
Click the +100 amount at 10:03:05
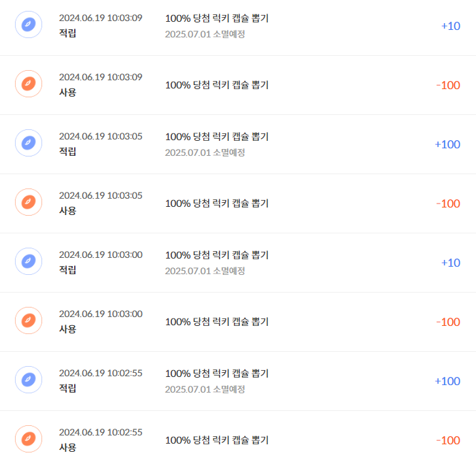[x=447, y=144]
